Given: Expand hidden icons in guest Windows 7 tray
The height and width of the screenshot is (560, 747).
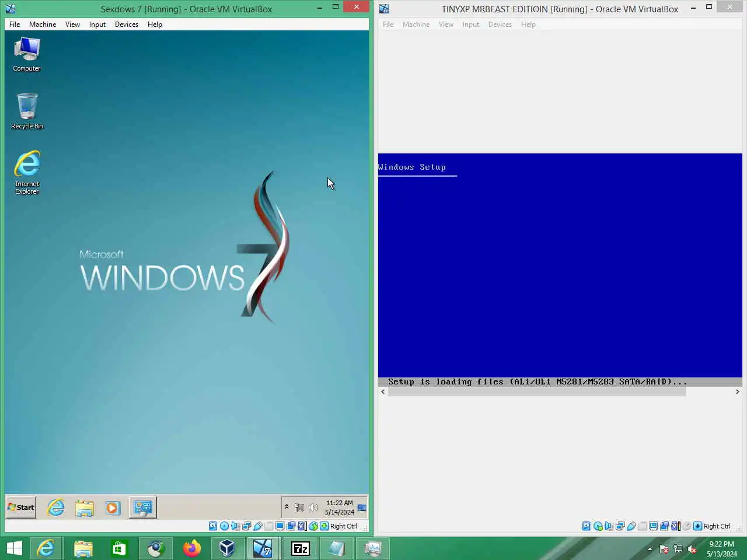Looking at the screenshot, I should coord(287,506).
